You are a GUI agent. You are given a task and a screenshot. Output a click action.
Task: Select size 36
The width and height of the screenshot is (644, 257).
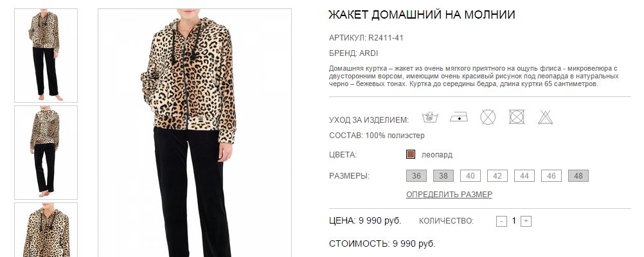[416, 175]
